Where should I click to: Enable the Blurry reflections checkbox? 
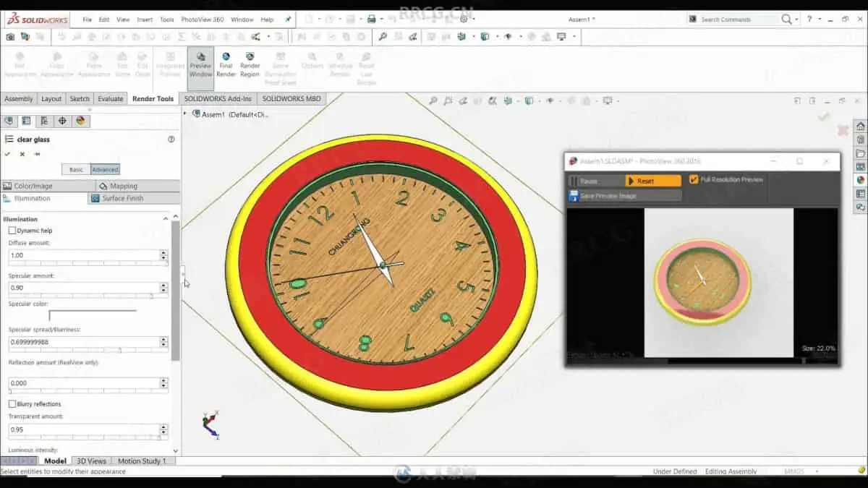(12, 404)
